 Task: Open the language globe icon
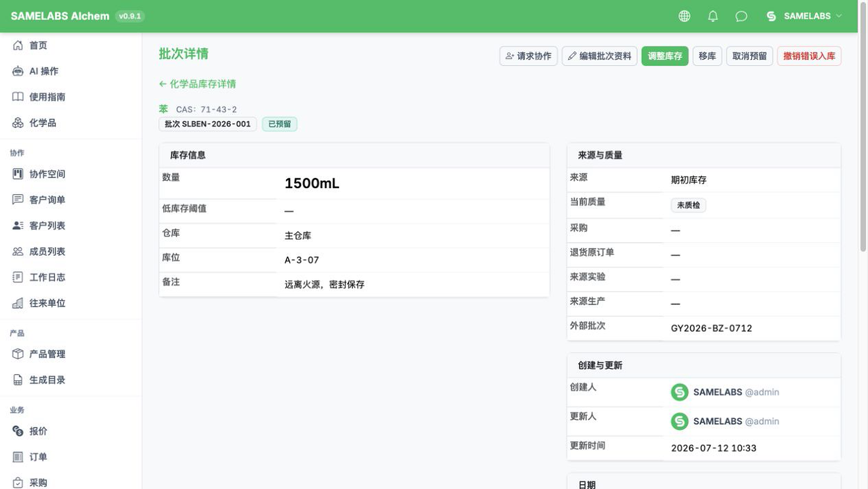pos(684,16)
